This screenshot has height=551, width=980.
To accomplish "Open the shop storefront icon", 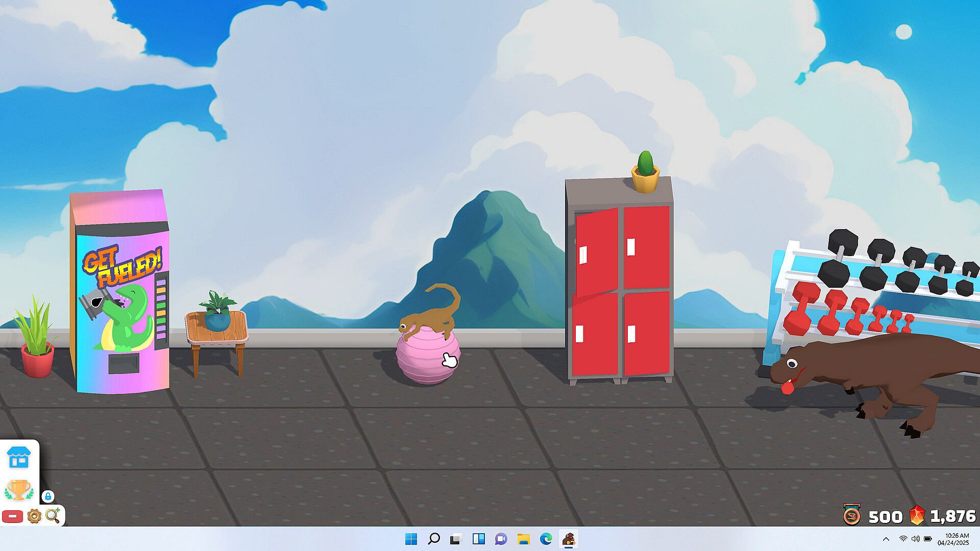I will tap(19, 457).
